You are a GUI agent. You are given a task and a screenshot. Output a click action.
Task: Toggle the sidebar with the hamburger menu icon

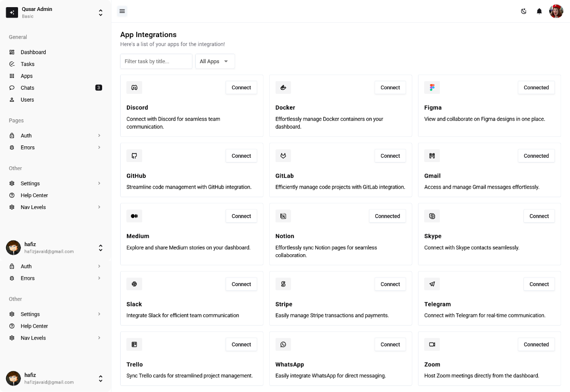122,11
